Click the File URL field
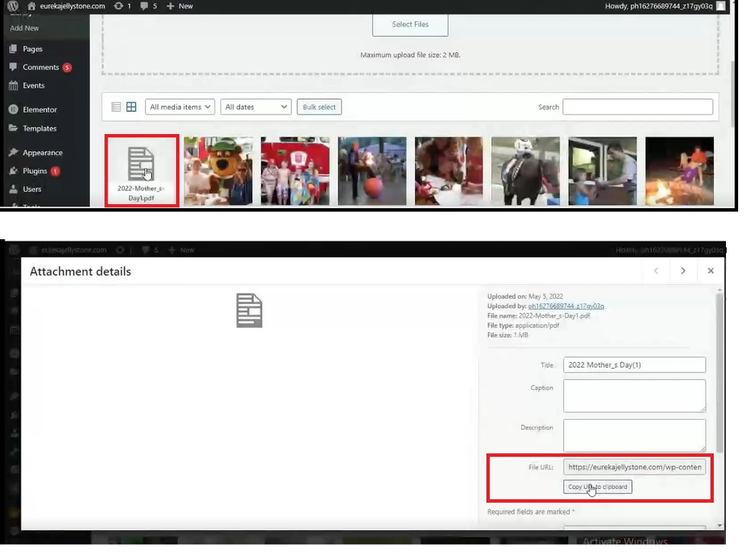 pos(634,467)
